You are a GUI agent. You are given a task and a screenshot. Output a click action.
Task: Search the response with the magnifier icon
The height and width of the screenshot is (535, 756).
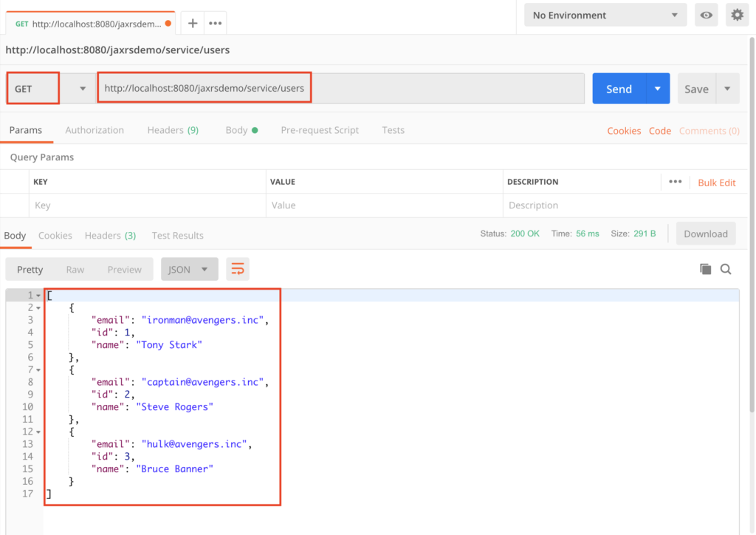(x=726, y=269)
